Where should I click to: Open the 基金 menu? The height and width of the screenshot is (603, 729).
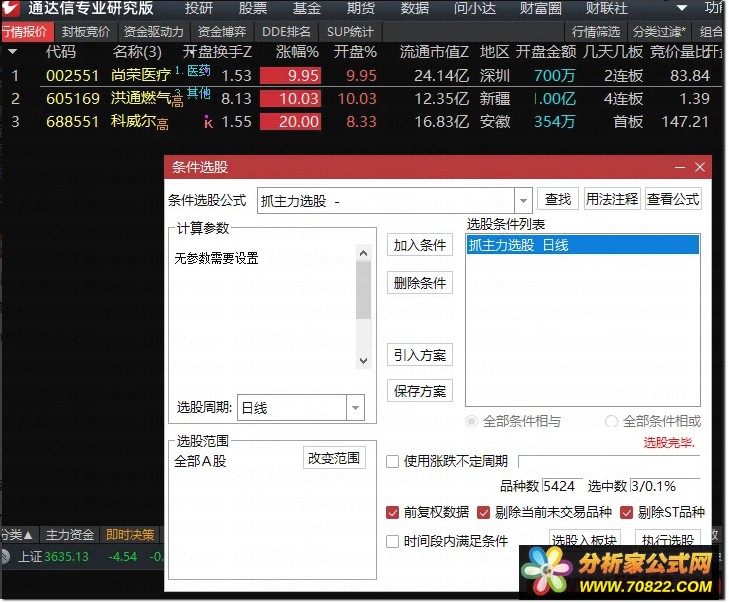307,8
